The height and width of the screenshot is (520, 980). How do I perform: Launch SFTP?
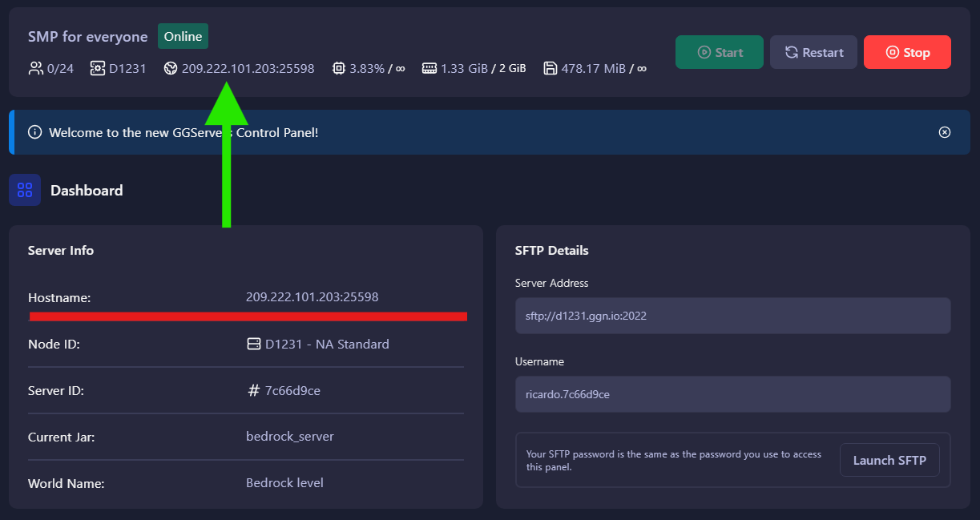(889, 460)
